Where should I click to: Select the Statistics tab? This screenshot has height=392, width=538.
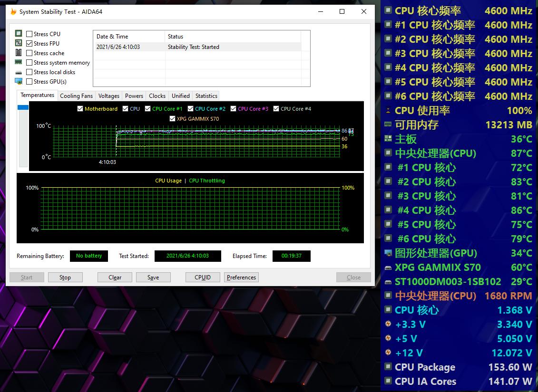pos(206,96)
